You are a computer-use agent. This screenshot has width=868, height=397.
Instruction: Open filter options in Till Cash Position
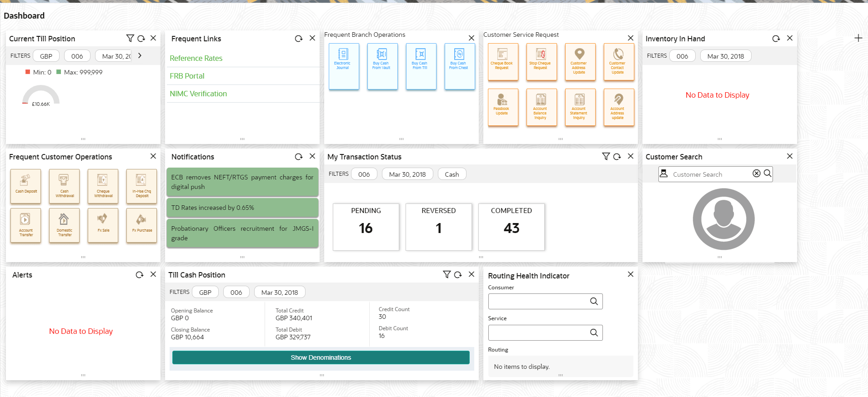(447, 275)
